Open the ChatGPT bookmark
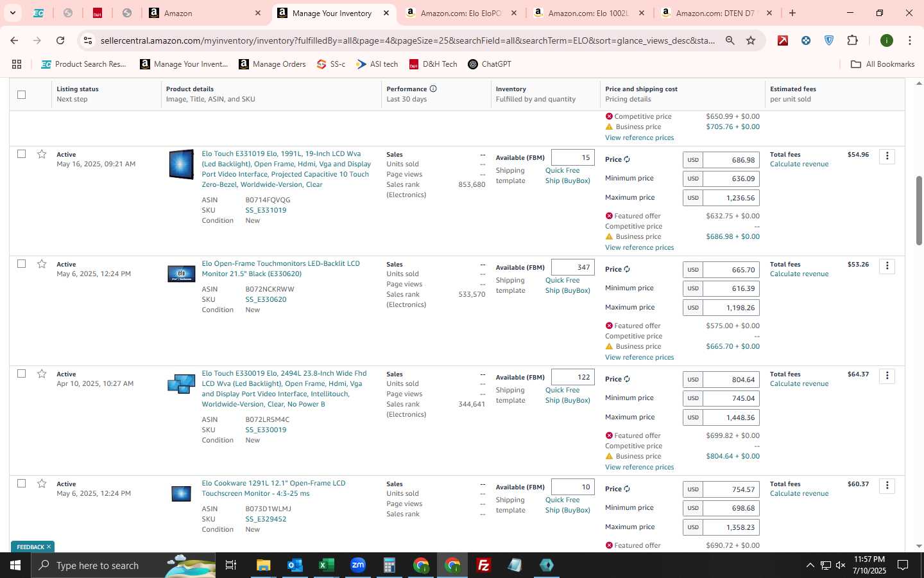The height and width of the screenshot is (578, 924). 489,64
